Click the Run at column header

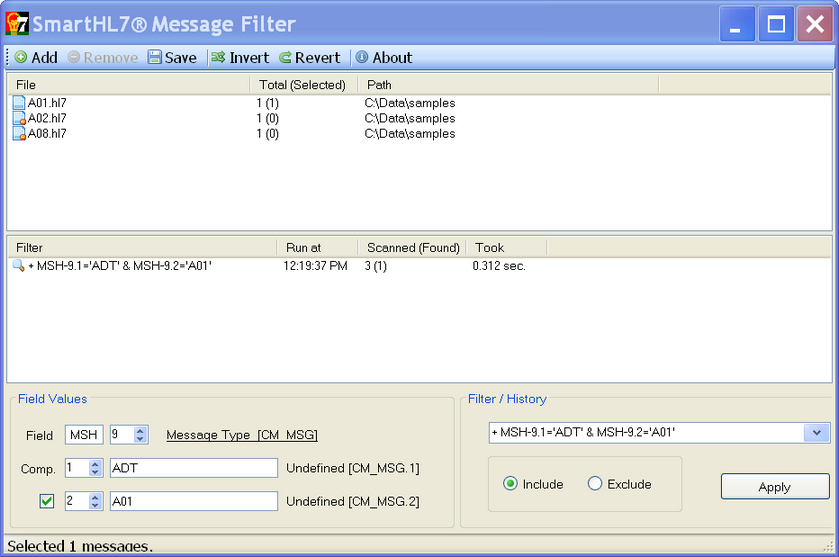coord(317,248)
